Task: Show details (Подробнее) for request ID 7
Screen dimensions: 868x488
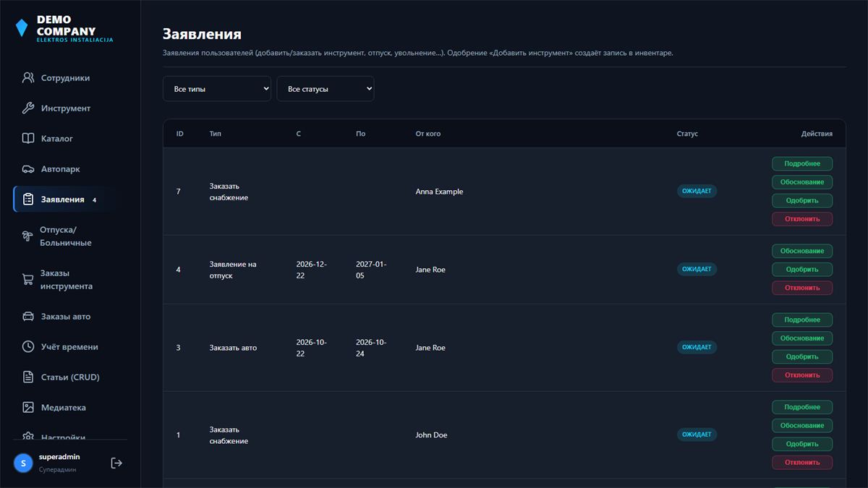Action: [802, 164]
